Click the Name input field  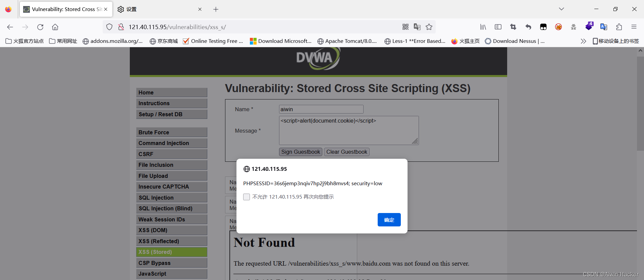click(321, 109)
